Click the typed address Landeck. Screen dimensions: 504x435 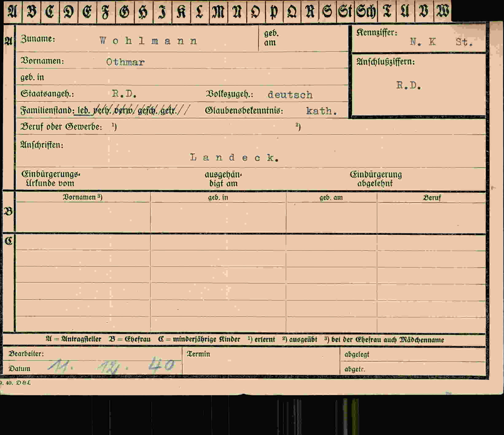point(234,157)
